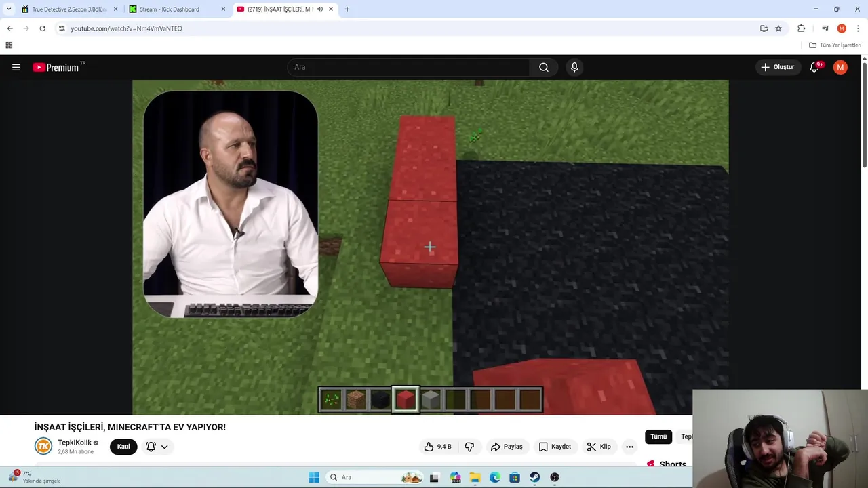Open File Explorer from taskbar

tap(475, 477)
